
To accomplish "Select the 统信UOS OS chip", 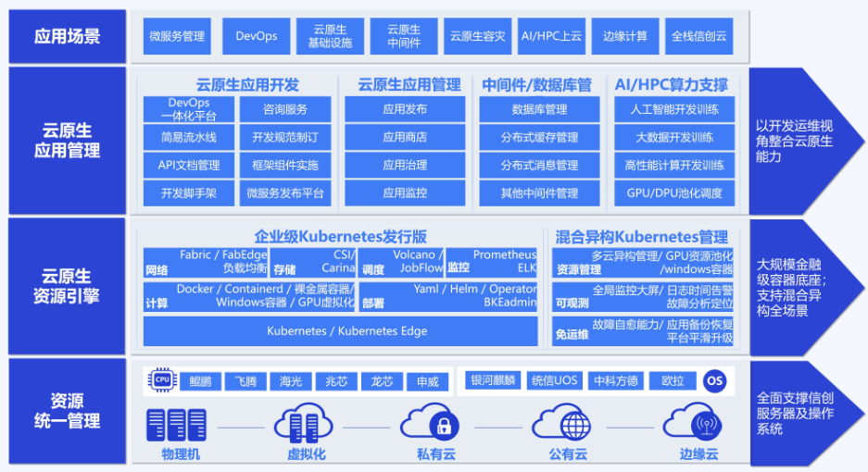I will [554, 380].
